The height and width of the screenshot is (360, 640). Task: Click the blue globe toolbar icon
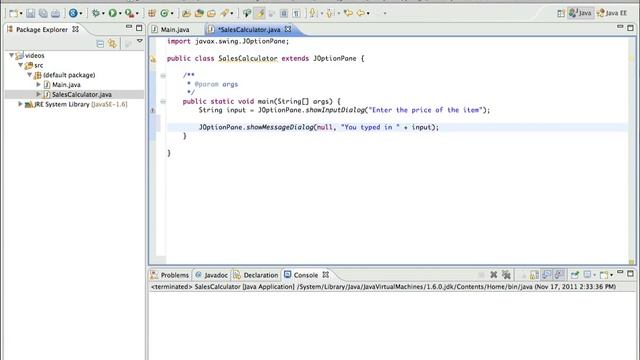click(73, 13)
